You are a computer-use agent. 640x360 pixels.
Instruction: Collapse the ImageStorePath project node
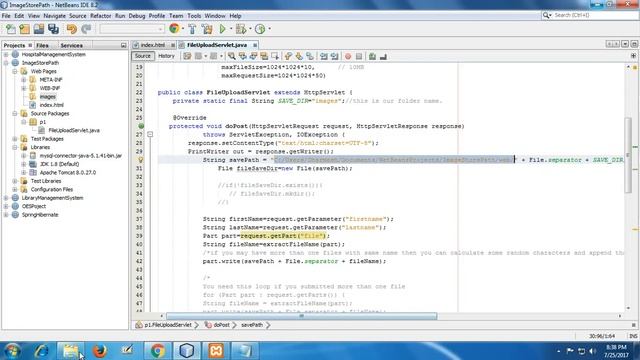coord(6,63)
